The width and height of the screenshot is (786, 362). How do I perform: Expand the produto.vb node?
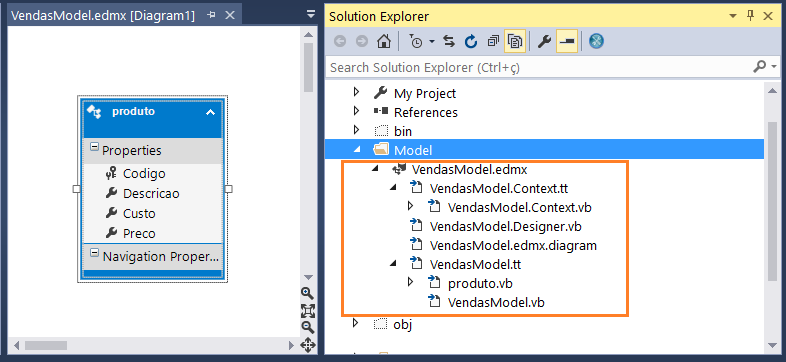411,282
